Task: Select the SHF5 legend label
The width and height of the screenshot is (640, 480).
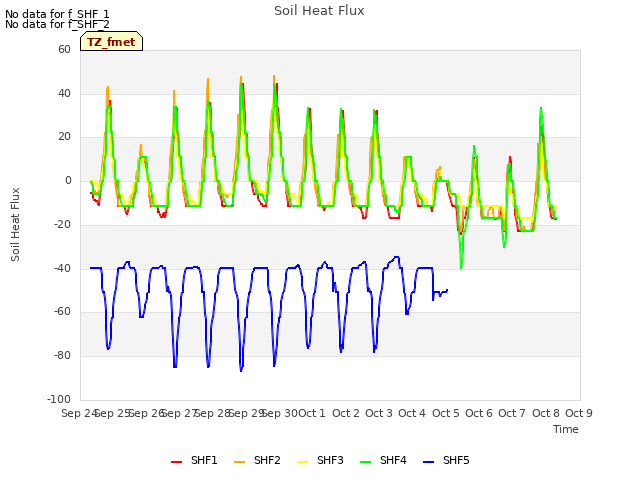Action: coord(456,460)
